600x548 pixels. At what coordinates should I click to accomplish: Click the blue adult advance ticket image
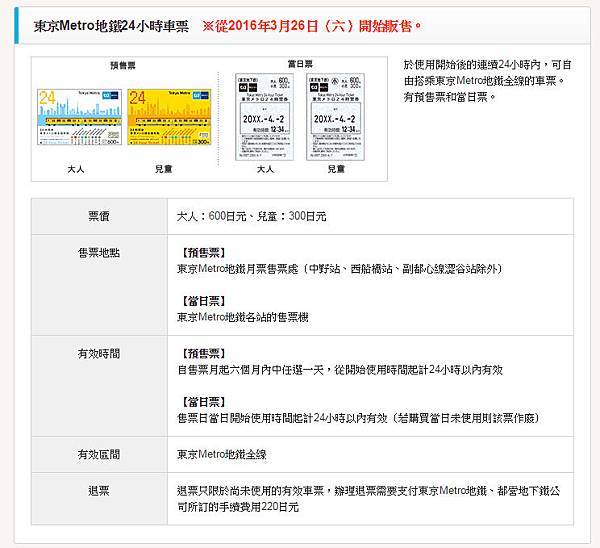(x=79, y=117)
